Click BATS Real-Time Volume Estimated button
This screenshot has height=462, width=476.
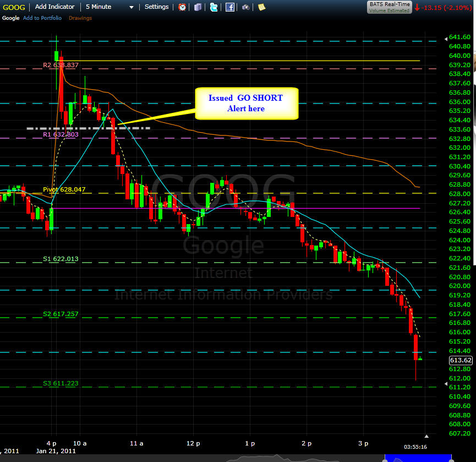point(390,7)
